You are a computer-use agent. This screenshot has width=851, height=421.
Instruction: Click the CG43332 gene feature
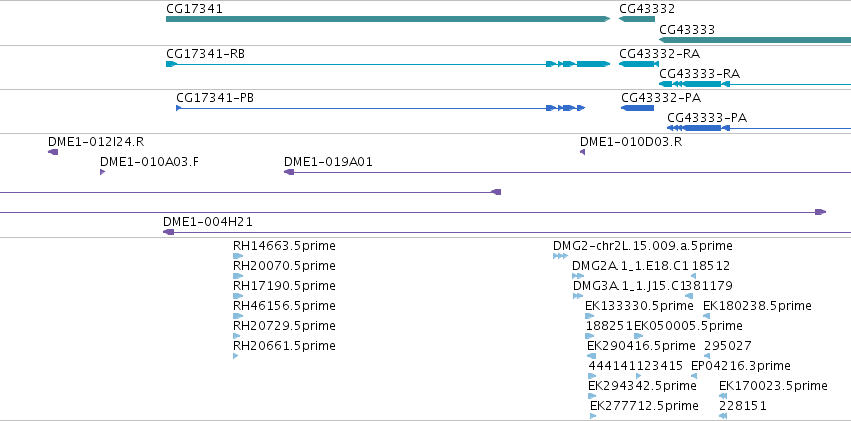coord(637,19)
